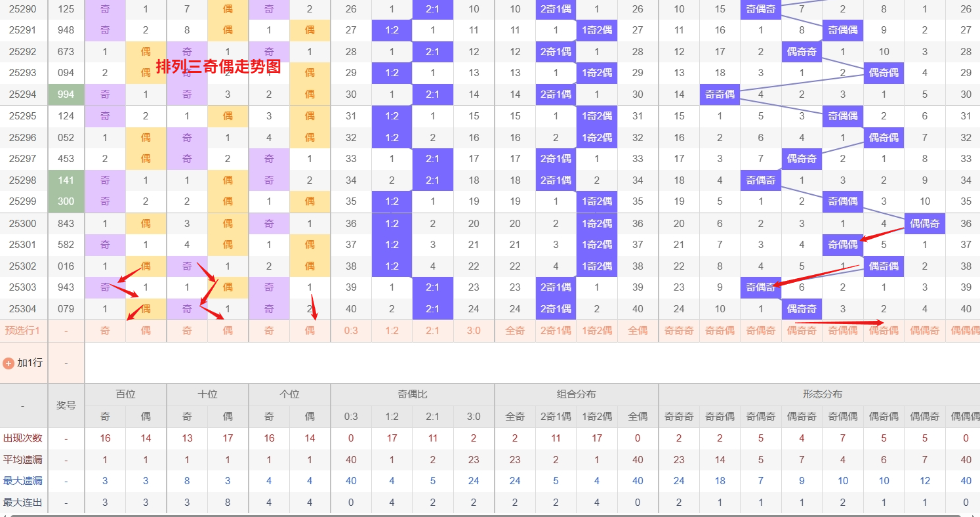Click issue number 25304 in first column
The image size is (980, 517).
point(24,309)
